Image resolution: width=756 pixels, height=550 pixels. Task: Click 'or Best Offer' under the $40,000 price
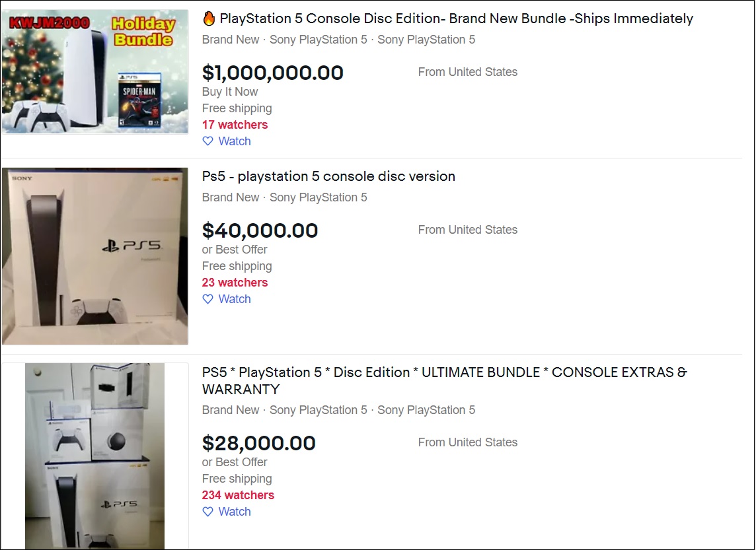coord(235,250)
